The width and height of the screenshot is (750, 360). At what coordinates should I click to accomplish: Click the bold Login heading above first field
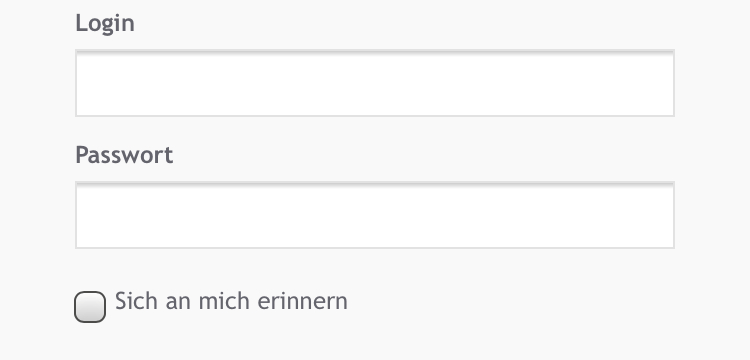(x=105, y=23)
